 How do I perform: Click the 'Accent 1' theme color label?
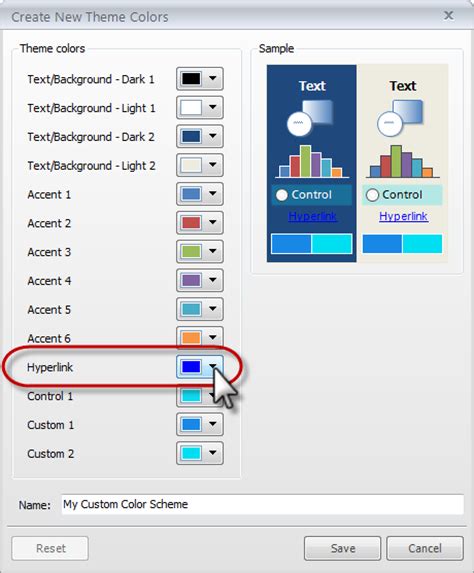click(x=49, y=194)
